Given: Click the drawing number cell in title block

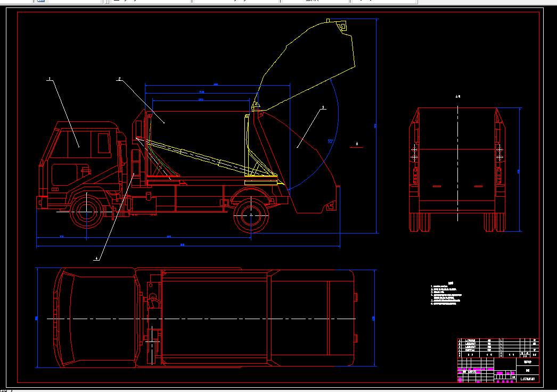Looking at the screenshot, I should 528,379.
